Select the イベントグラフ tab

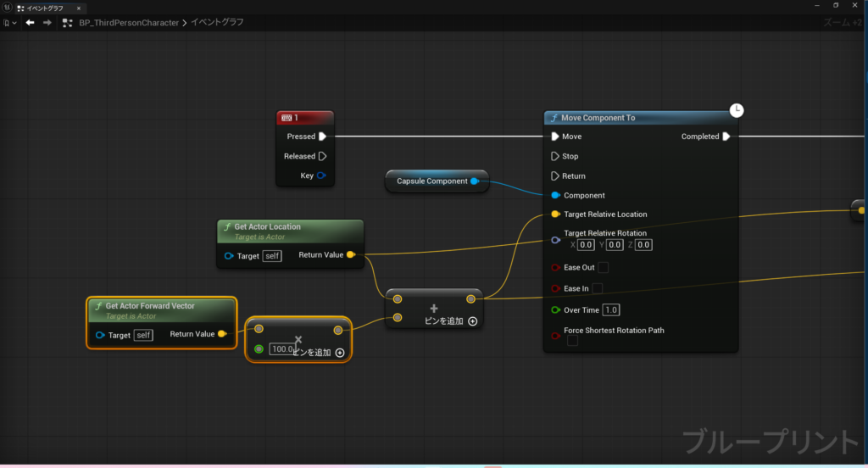point(44,8)
